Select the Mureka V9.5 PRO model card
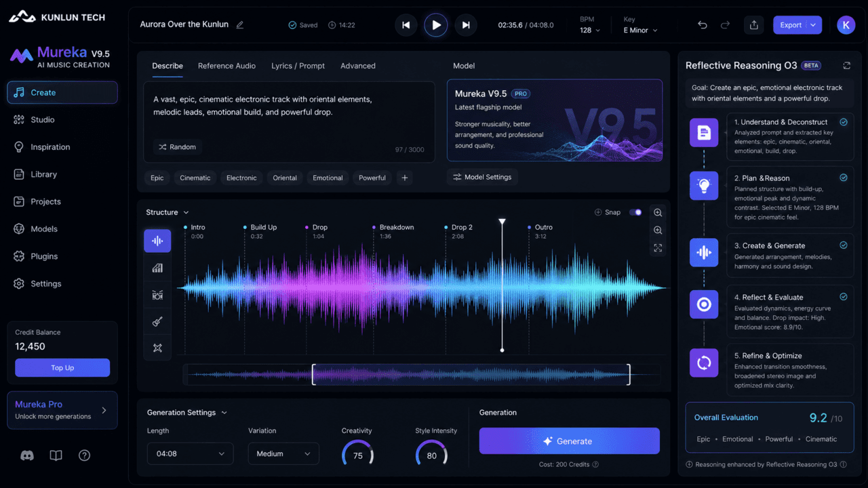868x488 pixels. (x=555, y=120)
